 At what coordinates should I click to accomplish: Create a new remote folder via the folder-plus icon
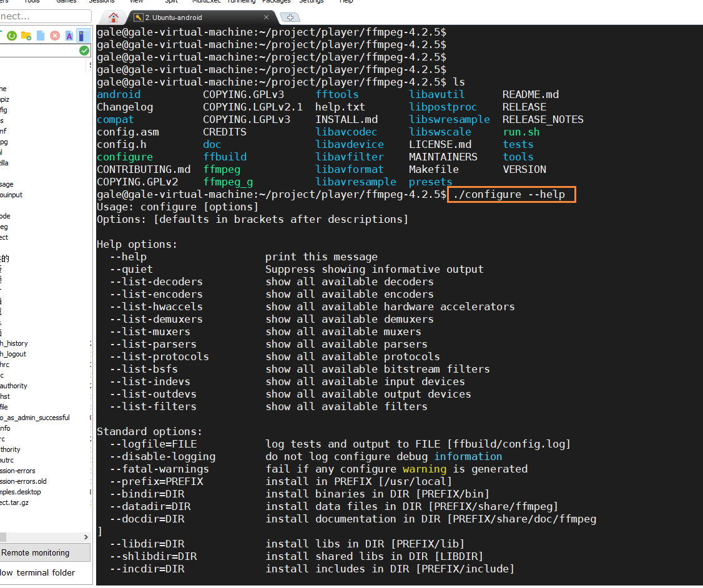pos(26,36)
